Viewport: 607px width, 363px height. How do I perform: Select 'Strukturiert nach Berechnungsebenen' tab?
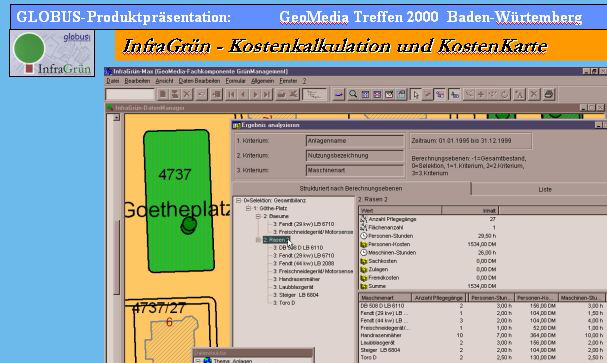point(351,188)
